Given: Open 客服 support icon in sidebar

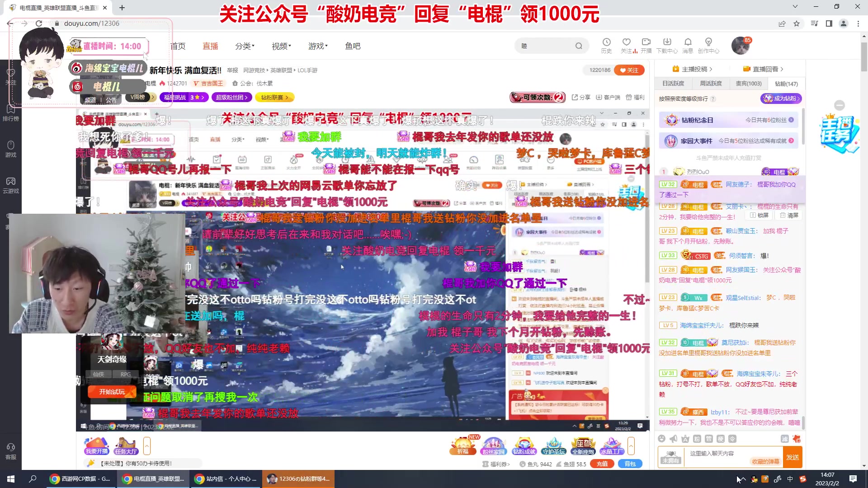Looking at the screenshot, I should click(x=11, y=451).
